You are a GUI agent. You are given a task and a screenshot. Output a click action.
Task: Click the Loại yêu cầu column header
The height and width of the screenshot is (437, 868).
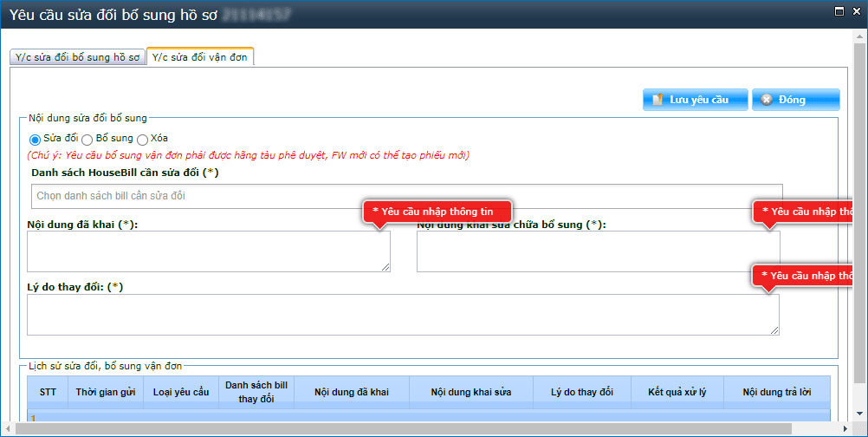coord(181,392)
